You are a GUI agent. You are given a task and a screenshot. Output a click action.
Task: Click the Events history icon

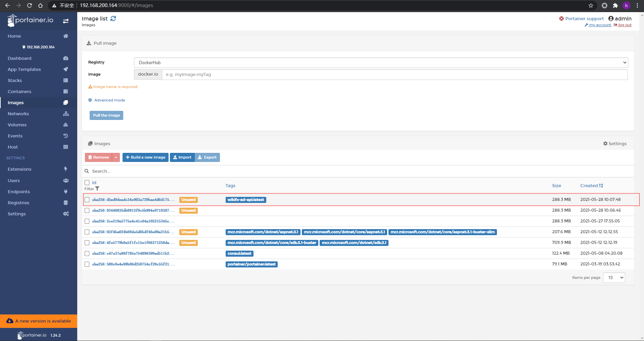(x=66, y=136)
